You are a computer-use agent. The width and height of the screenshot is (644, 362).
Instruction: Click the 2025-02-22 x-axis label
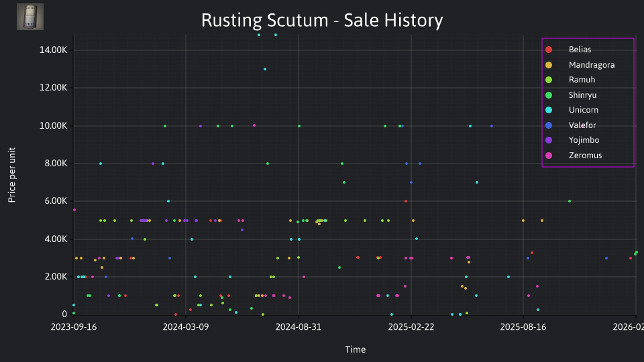coord(411,326)
